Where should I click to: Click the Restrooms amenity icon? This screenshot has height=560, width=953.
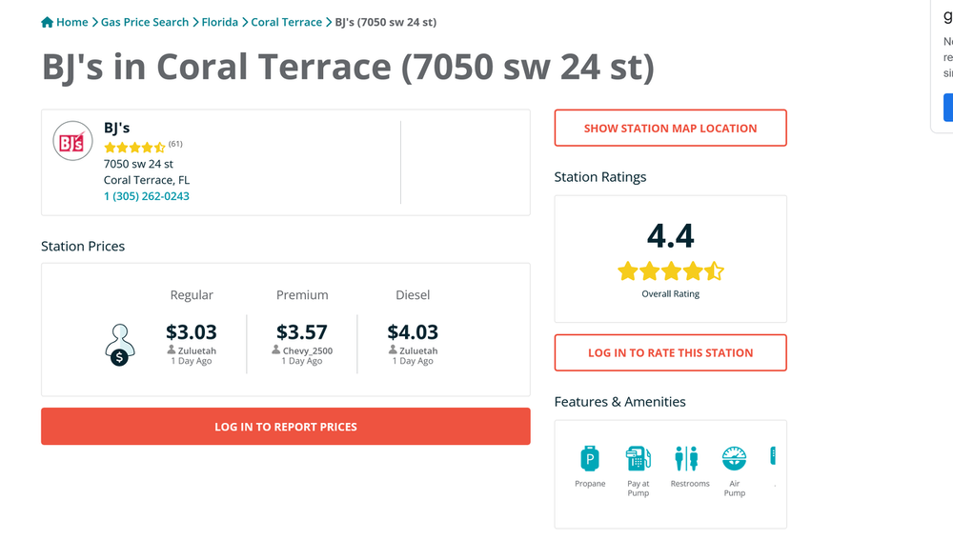[x=686, y=458]
